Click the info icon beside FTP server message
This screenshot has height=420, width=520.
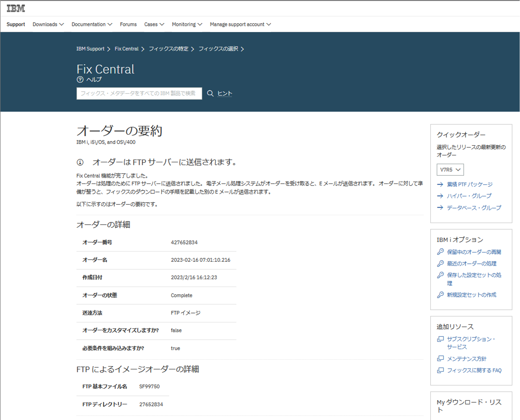pyautogui.click(x=80, y=162)
